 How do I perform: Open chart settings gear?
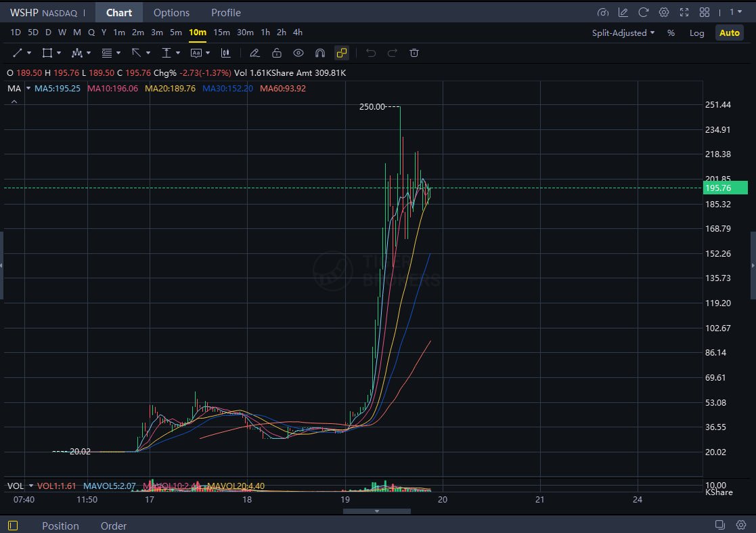663,12
